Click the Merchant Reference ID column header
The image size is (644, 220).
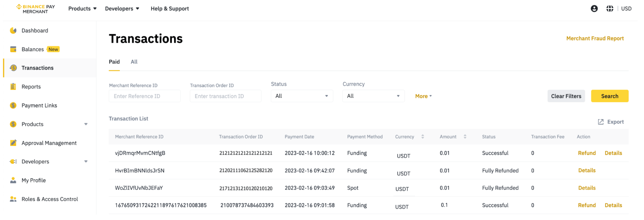[x=139, y=137]
